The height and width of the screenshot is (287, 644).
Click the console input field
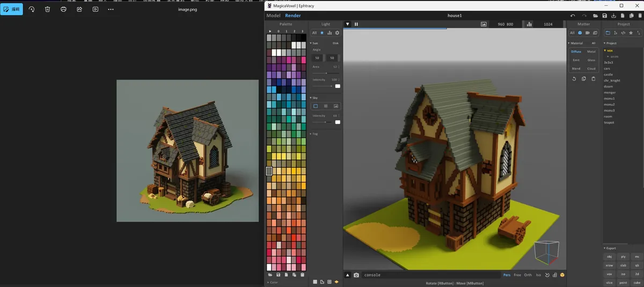tap(430, 275)
